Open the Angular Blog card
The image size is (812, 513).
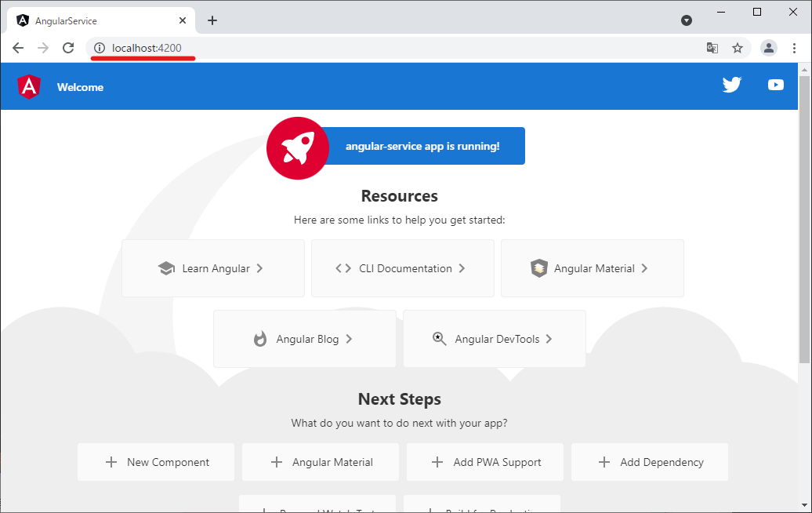(x=305, y=339)
